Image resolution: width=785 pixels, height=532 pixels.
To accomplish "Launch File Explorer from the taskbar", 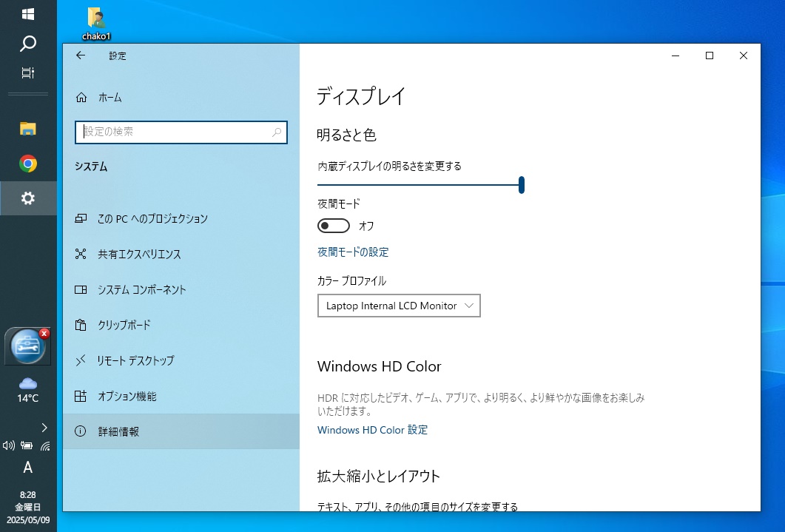I will (28, 129).
